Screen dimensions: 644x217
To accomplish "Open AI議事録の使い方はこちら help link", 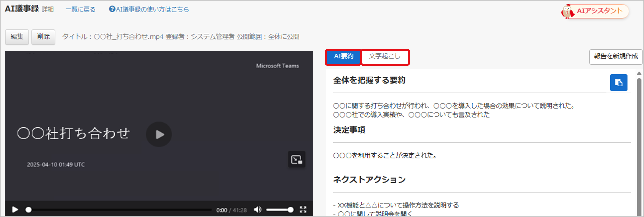I will (152, 9).
